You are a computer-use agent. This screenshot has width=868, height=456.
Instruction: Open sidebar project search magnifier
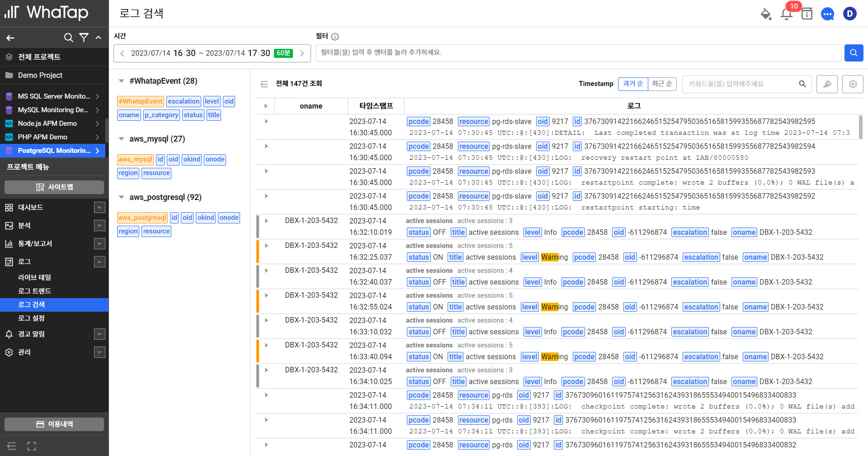click(69, 38)
